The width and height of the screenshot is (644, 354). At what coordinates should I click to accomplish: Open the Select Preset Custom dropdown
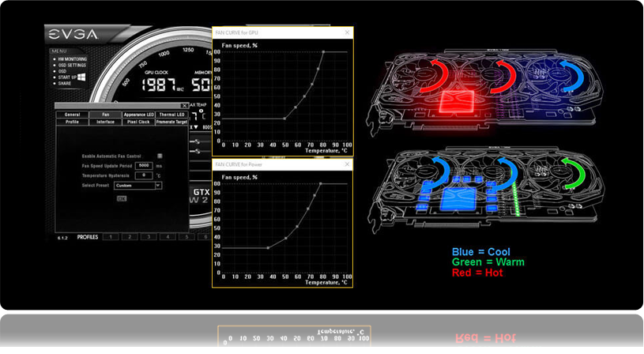pyautogui.click(x=138, y=186)
